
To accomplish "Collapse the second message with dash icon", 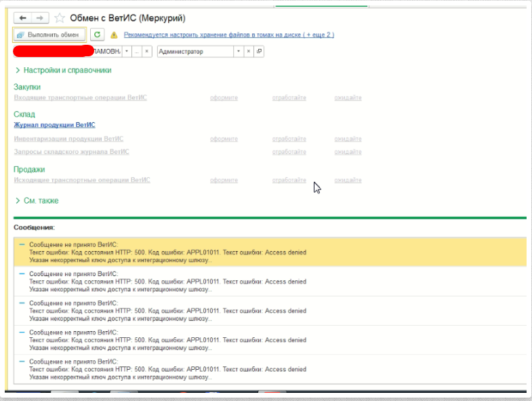I will click(x=22, y=273).
